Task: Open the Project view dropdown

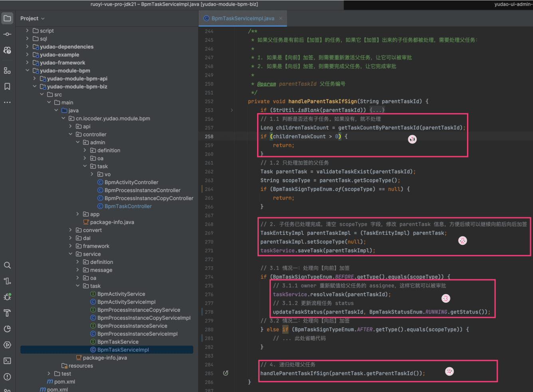Action: 32,18
